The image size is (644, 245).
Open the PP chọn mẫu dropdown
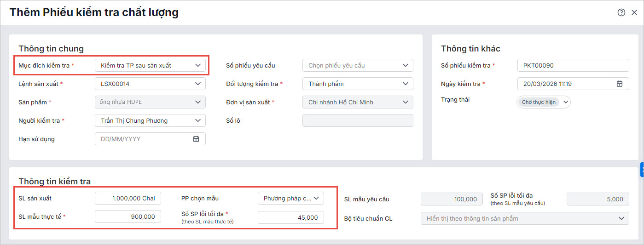pos(291,198)
